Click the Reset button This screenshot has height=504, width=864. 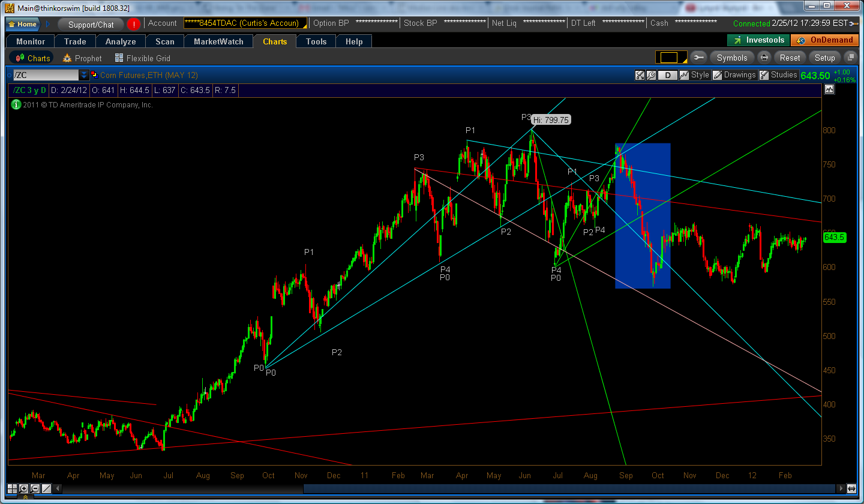[x=790, y=58]
